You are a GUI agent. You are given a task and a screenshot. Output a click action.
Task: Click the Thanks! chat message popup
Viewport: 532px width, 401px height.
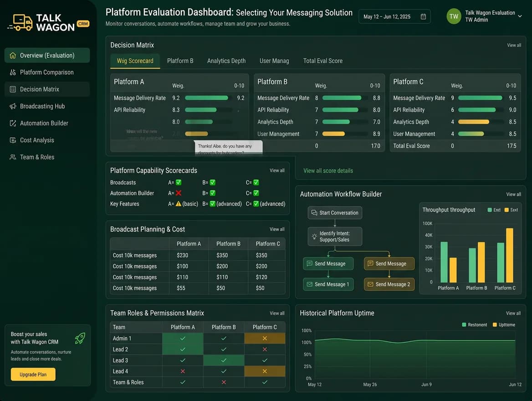[x=228, y=148]
